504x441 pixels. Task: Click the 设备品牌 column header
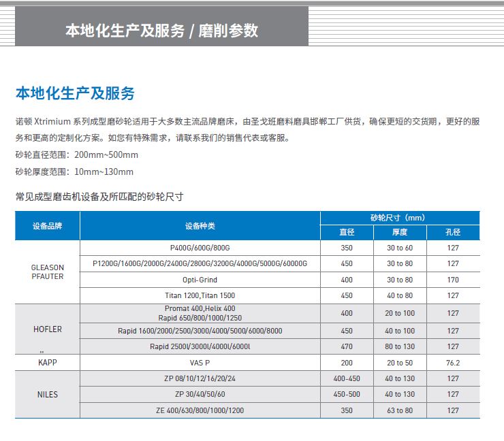coord(47,225)
